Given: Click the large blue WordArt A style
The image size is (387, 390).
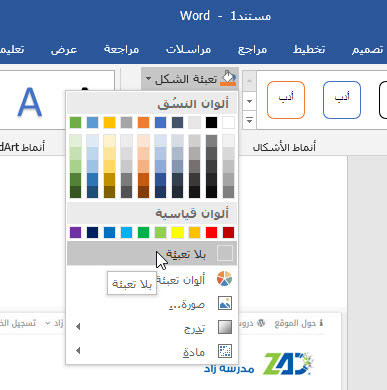Looking at the screenshot, I should pyautogui.click(x=30, y=102).
